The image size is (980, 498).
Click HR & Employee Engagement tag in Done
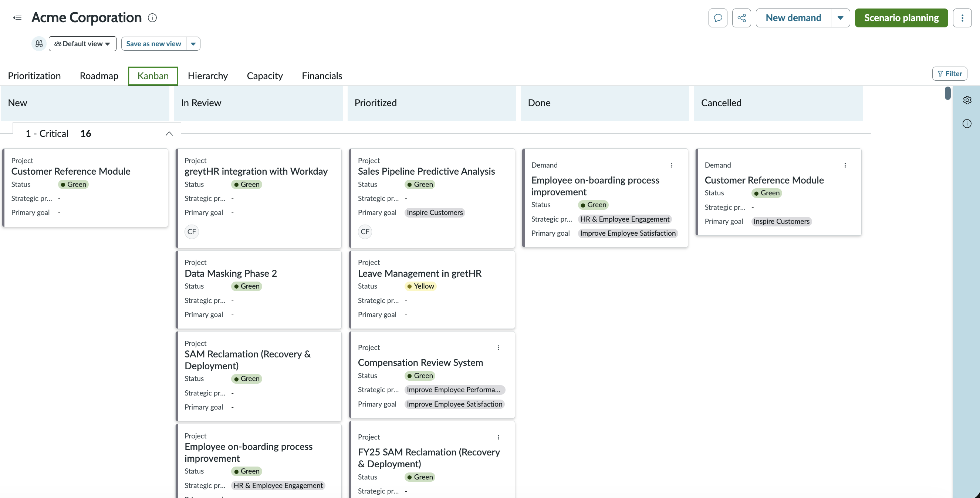(625, 219)
